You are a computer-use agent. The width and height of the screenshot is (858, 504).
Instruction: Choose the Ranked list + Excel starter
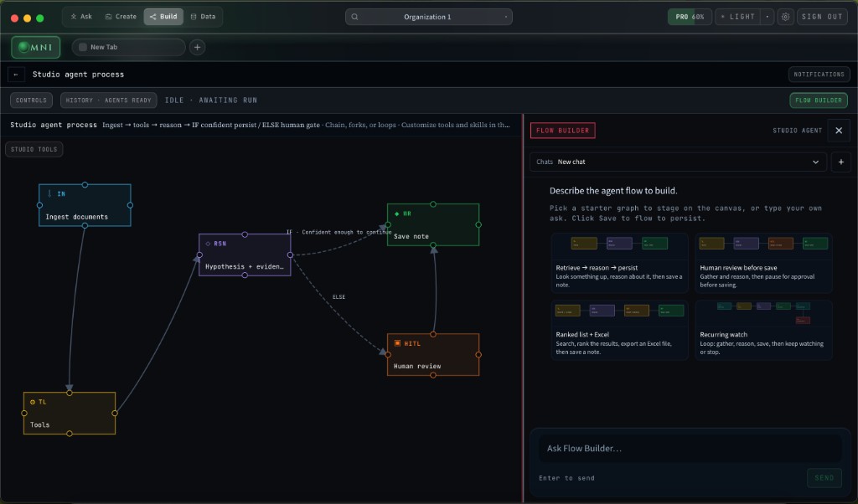619,330
